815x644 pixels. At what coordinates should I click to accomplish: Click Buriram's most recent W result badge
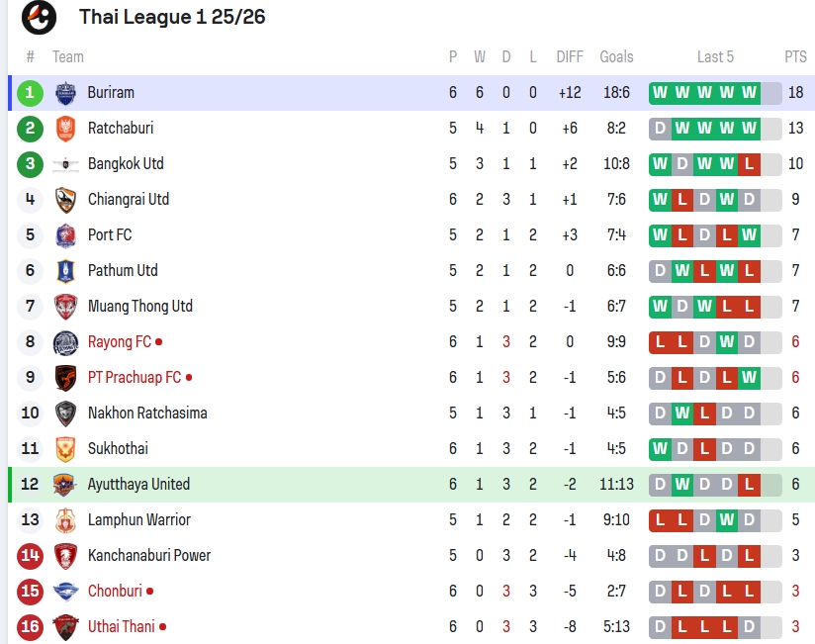749,93
